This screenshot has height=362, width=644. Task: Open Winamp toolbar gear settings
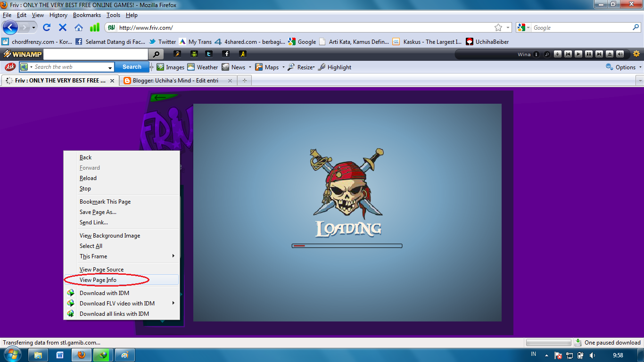coord(636,54)
